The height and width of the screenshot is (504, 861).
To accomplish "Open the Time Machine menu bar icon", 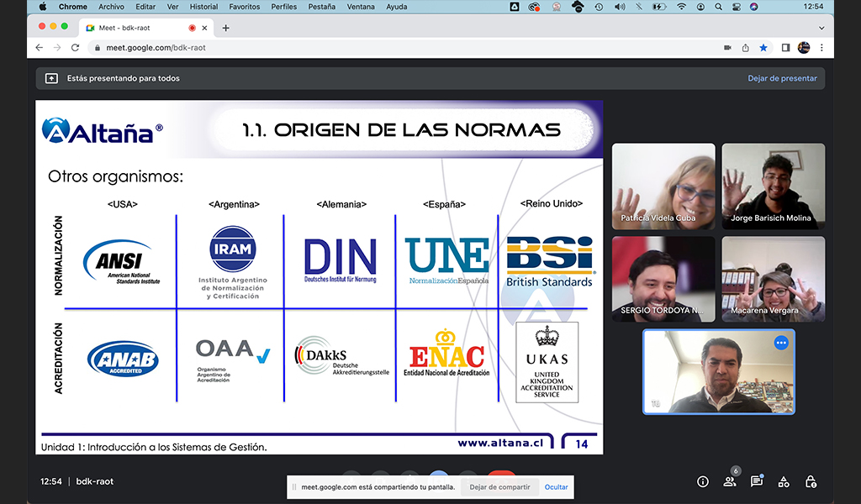I will 599,7.
